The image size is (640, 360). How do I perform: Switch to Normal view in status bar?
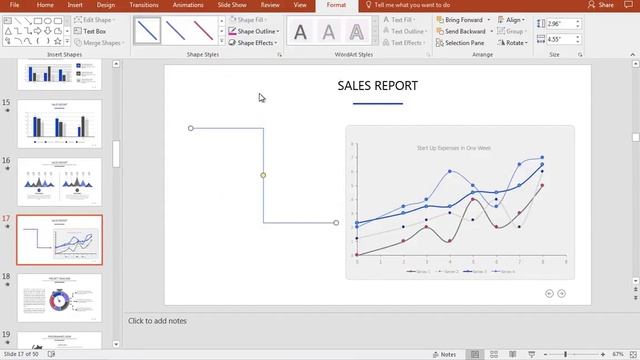[475, 354]
